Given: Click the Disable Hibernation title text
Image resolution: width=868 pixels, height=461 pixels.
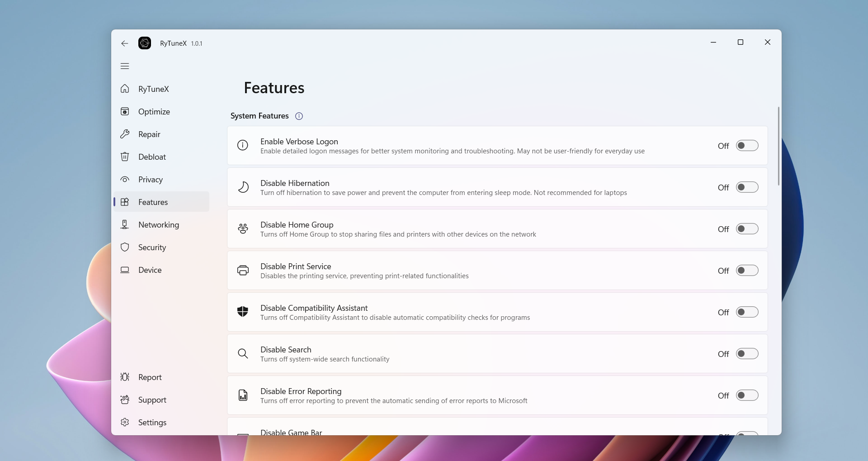Looking at the screenshot, I should click(x=295, y=183).
